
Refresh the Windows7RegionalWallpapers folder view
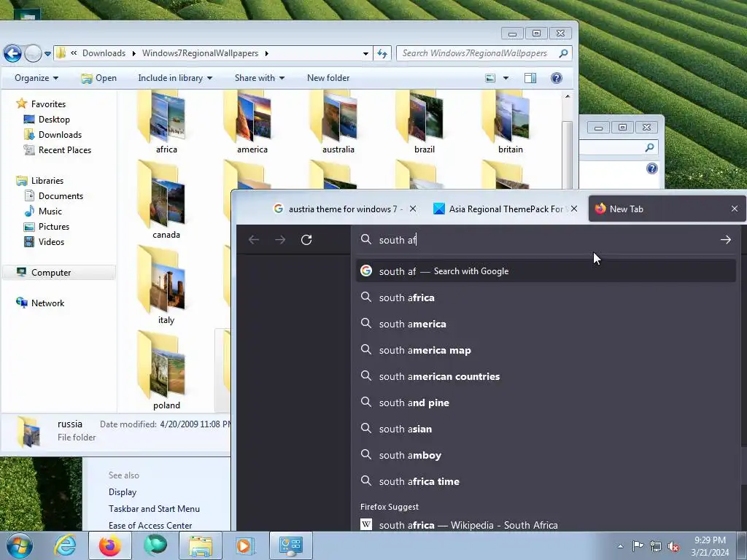point(382,53)
